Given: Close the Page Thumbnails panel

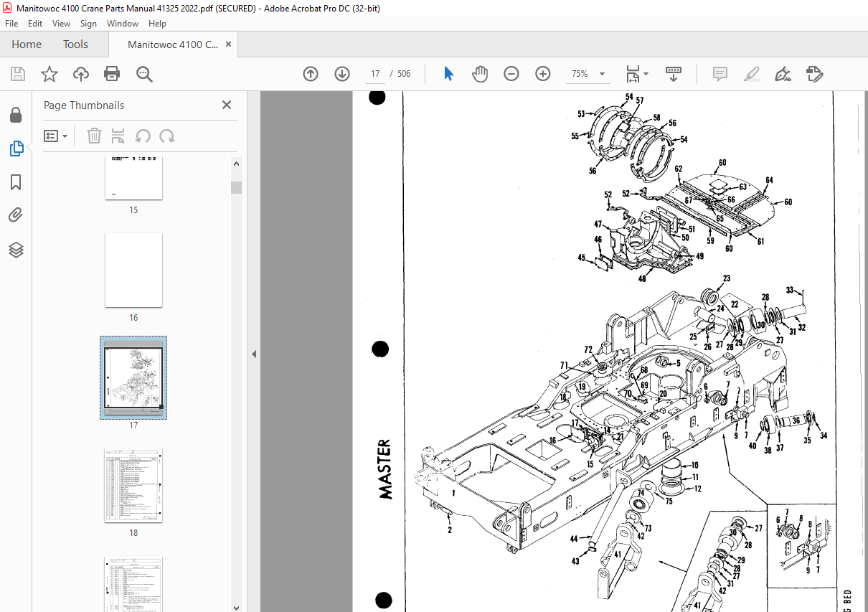Looking at the screenshot, I should (x=227, y=105).
